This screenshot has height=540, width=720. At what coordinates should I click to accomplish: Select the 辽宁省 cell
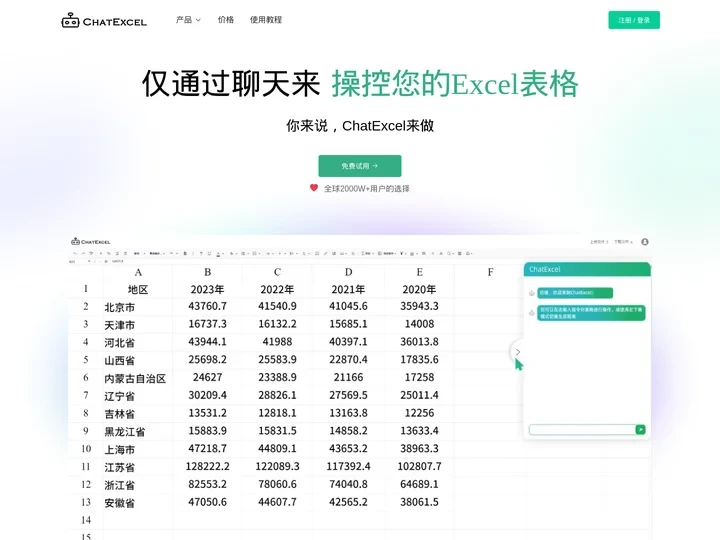tap(138, 396)
